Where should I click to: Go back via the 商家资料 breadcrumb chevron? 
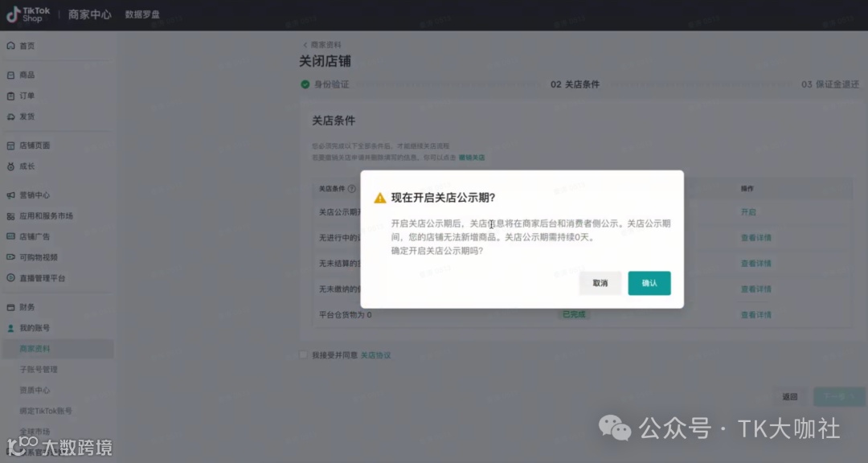pos(305,45)
